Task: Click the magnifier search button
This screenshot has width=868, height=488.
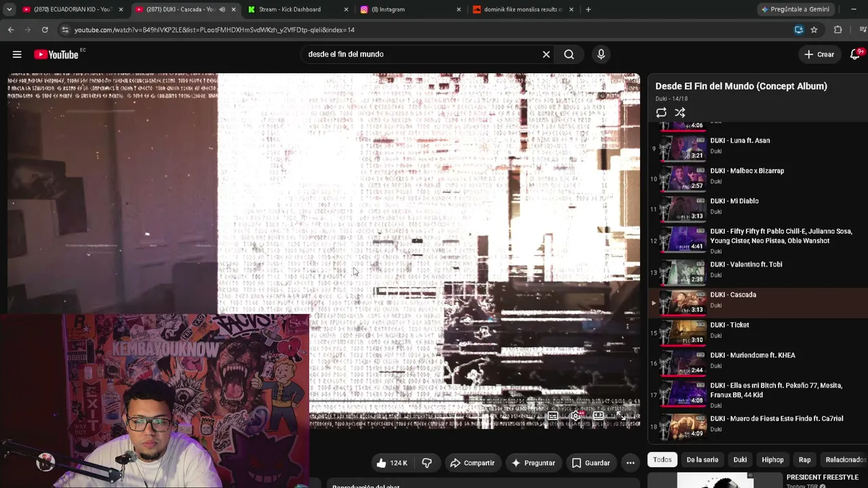Action: tap(569, 54)
